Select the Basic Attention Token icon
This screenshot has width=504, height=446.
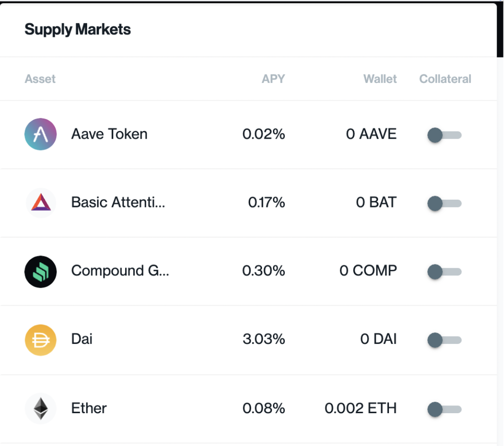click(x=40, y=202)
